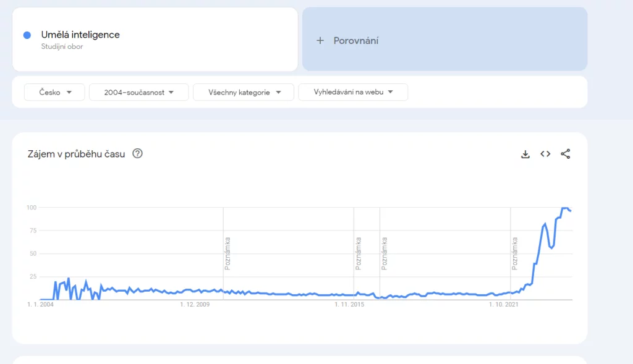
Task: Share the interest over time chart
Action: (x=566, y=154)
